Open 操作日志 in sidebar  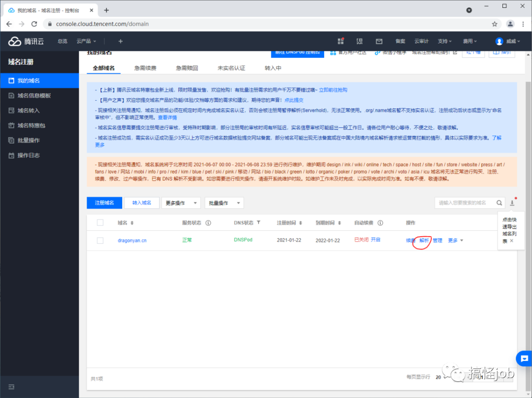(x=40, y=155)
